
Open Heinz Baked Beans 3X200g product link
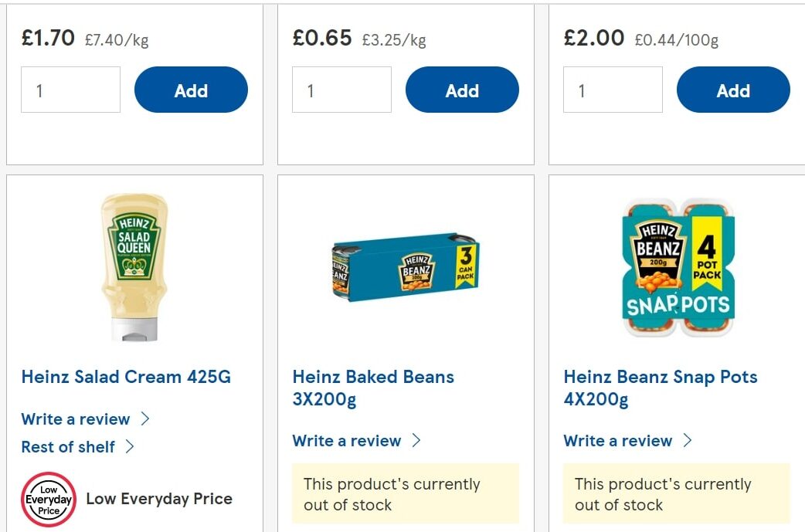tap(373, 388)
